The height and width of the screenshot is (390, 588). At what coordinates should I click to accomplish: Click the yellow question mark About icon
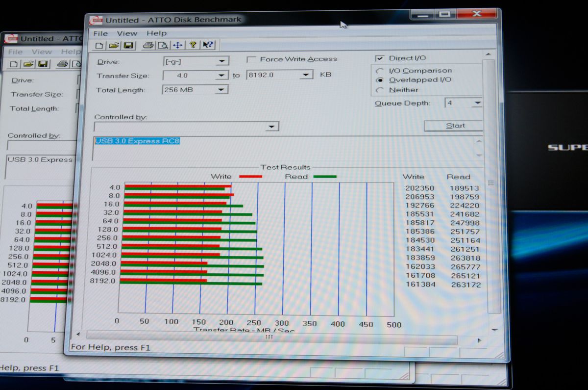[193, 45]
